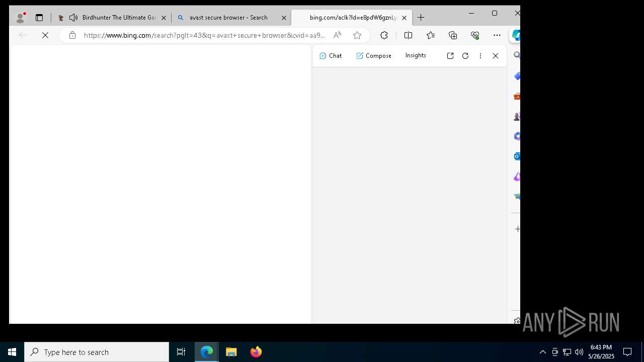Mute the Birdhunter tab audio

73,18
